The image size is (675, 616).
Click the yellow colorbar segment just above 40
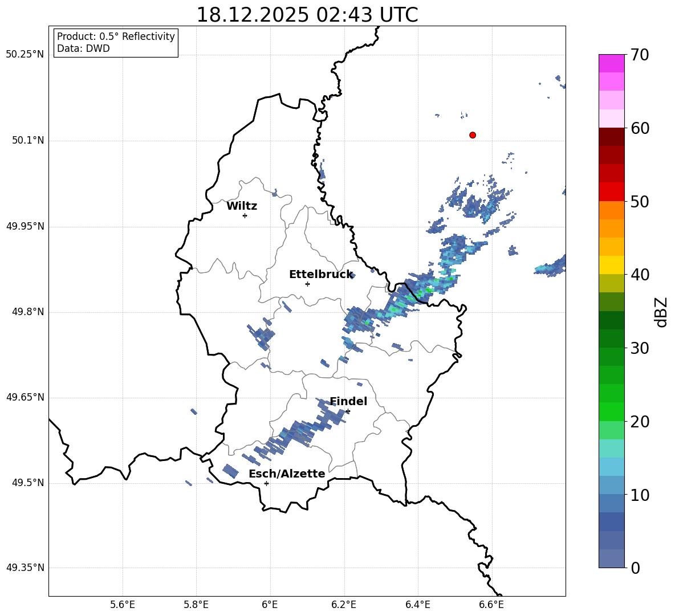tap(612, 265)
